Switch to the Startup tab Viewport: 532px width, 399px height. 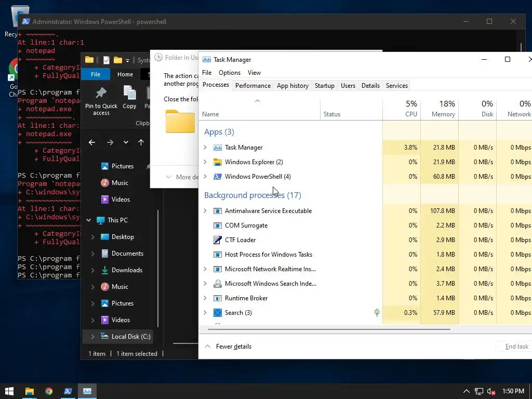tap(325, 86)
